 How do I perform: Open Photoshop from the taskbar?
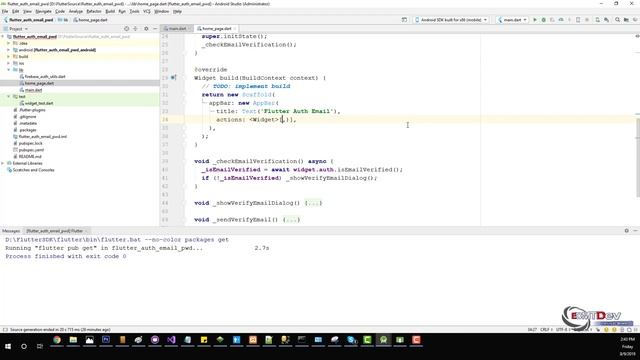(x=106, y=340)
